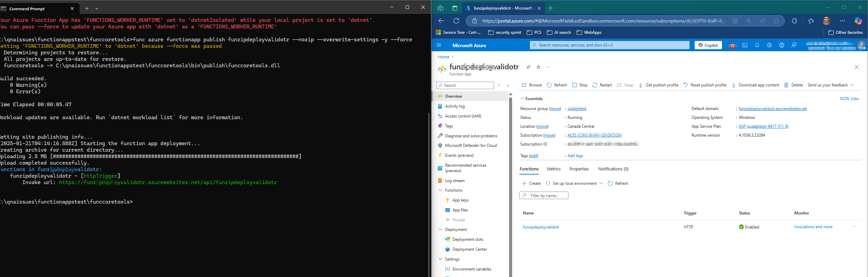Open Microsoft Defender for Cloud

pos(470,146)
